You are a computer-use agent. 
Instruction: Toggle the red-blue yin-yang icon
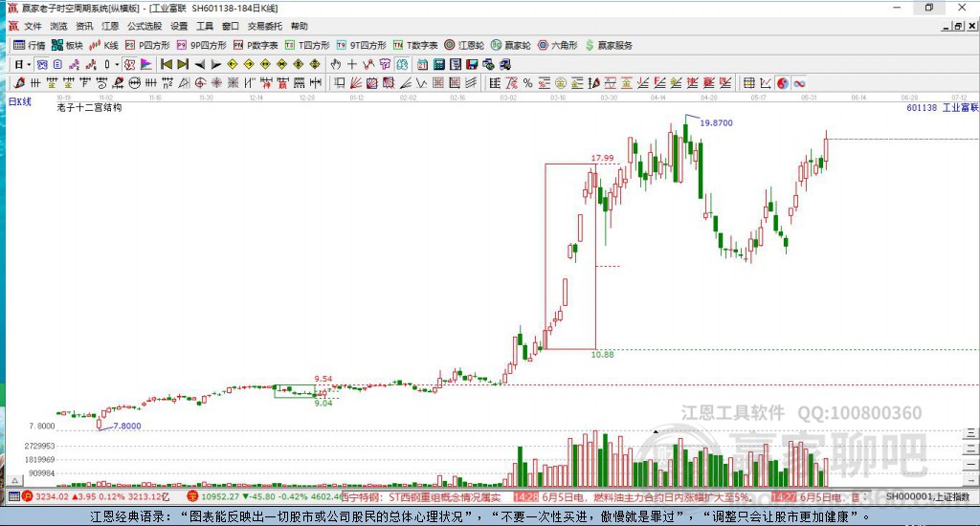pos(782,83)
